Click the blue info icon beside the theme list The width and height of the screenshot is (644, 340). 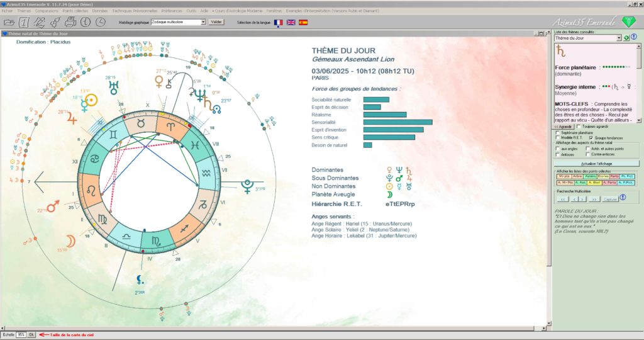coord(634,37)
